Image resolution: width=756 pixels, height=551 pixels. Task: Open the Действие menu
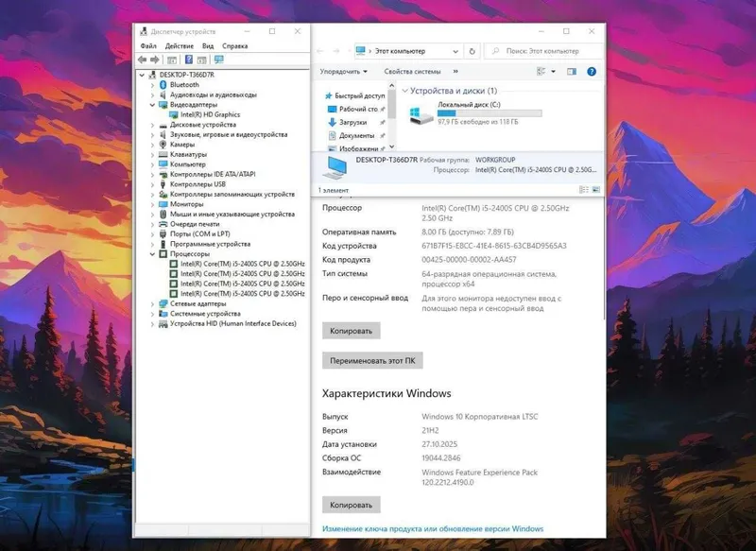[180, 46]
